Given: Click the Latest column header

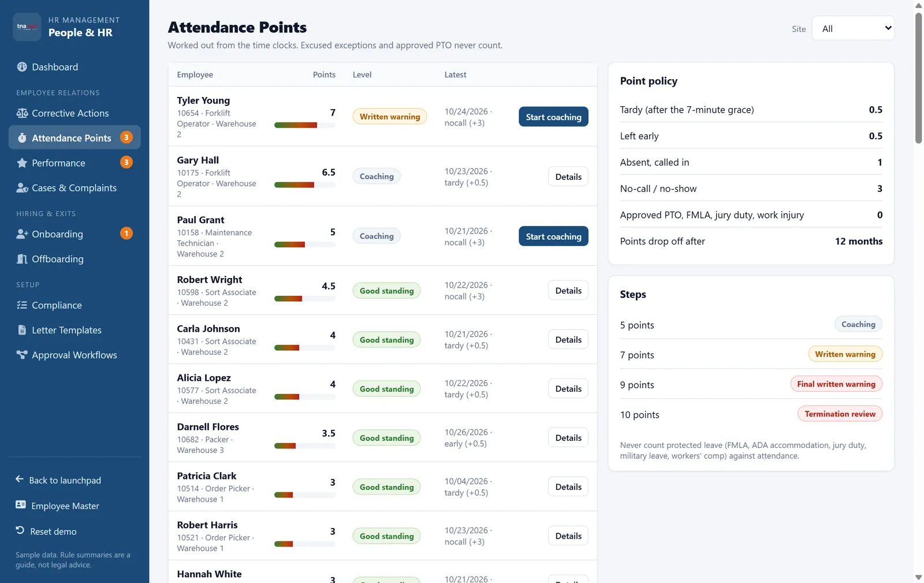Looking at the screenshot, I should 455,75.
